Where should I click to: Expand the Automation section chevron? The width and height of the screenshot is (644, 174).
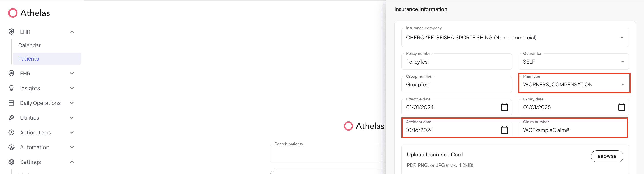coord(72,147)
